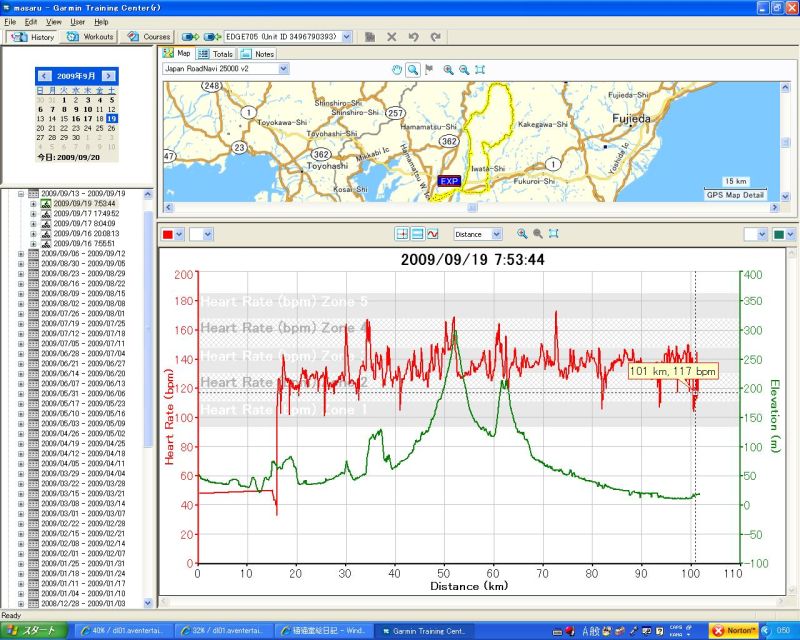This screenshot has height=640, width=800.
Task: Switch to the Map tab
Action: pyautogui.click(x=177, y=53)
